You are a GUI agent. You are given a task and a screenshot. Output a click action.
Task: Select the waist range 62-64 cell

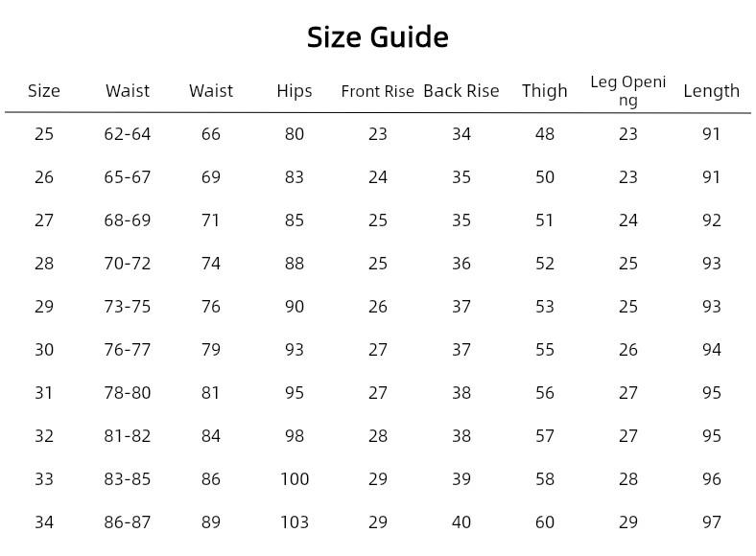pos(128,134)
